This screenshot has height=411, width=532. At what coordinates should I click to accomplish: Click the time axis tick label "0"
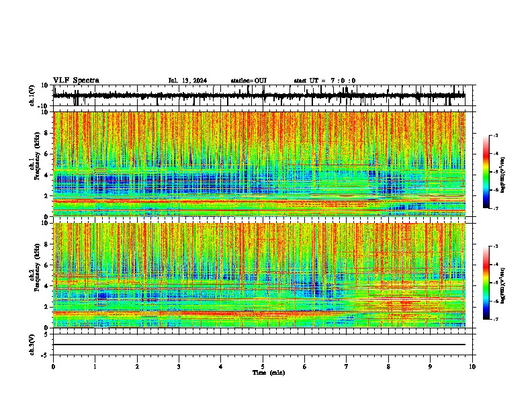pyautogui.click(x=53, y=367)
